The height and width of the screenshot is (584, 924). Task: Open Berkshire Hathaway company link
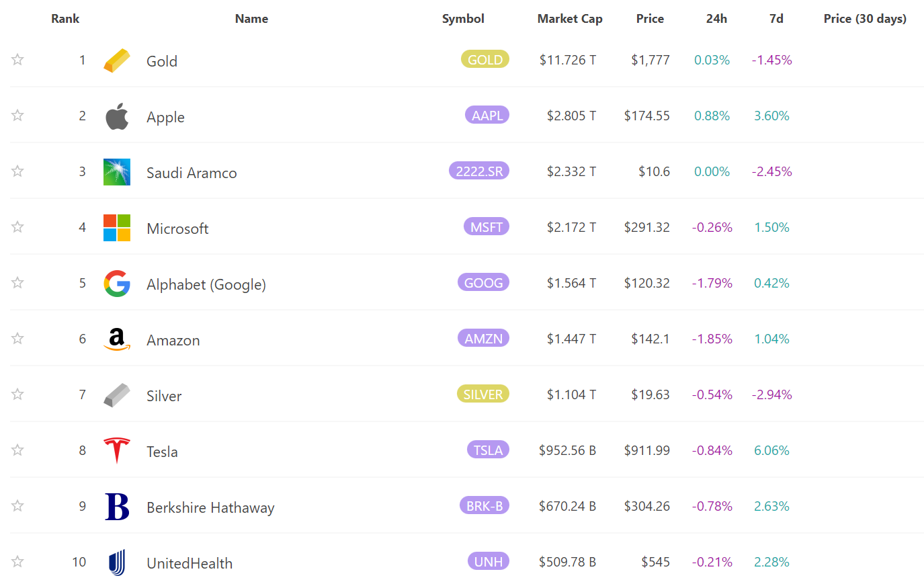click(x=210, y=507)
